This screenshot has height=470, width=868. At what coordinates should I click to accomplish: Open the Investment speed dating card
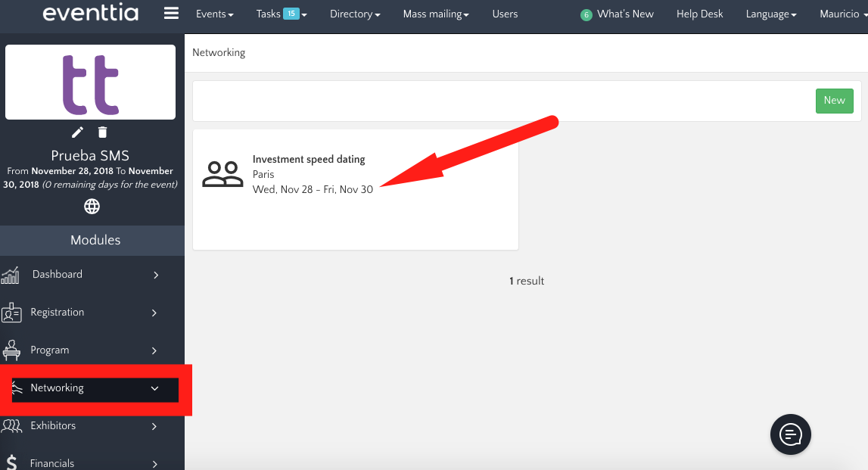coord(309,160)
